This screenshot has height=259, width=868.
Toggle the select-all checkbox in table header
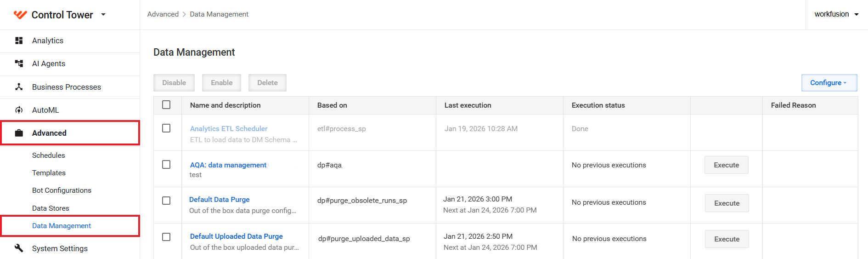point(166,105)
